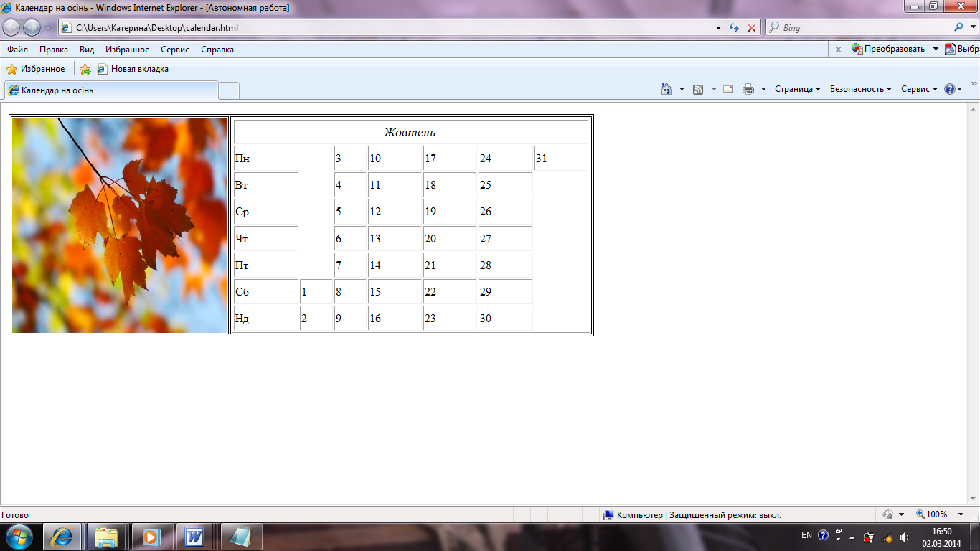The height and width of the screenshot is (551, 980).
Task: Expand the address bar history dropdown
Action: (719, 28)
